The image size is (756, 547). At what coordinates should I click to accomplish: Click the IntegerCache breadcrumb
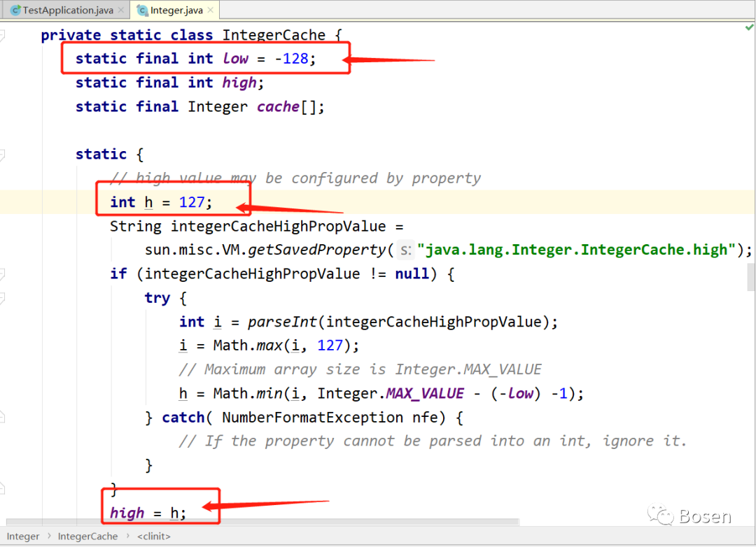87,537
